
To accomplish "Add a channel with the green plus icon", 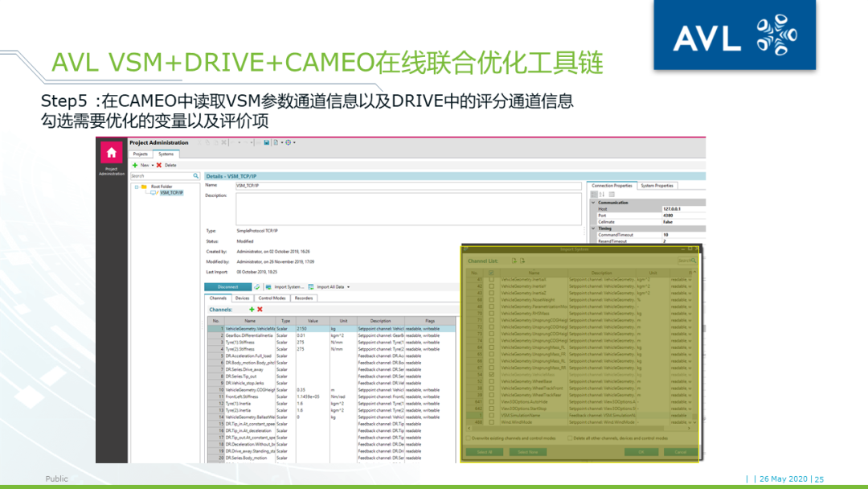I will point(252,310).
